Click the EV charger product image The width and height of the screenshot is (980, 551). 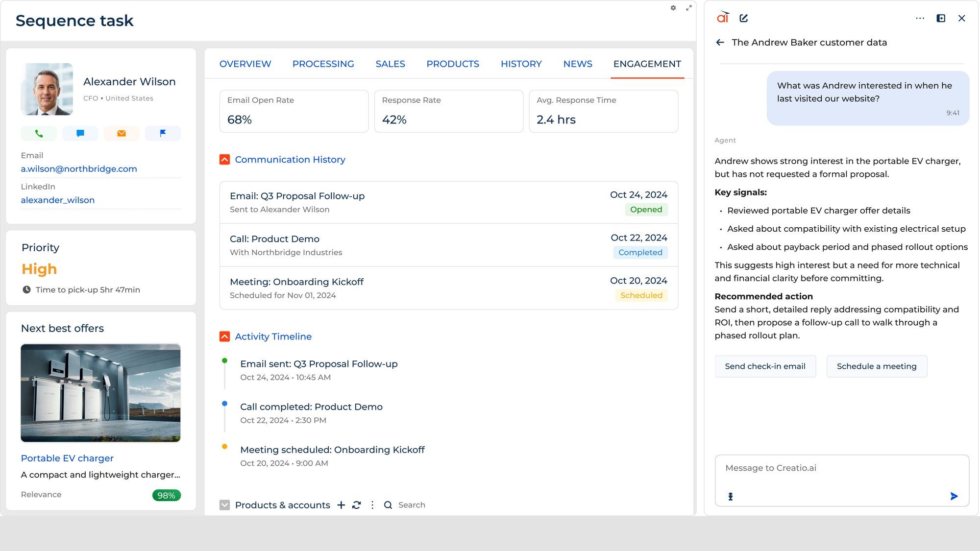pos(100,393)
